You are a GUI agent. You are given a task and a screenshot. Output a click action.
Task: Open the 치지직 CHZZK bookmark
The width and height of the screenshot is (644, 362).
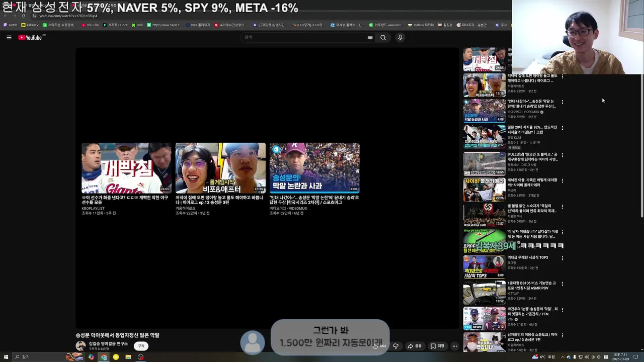[115, 25]
